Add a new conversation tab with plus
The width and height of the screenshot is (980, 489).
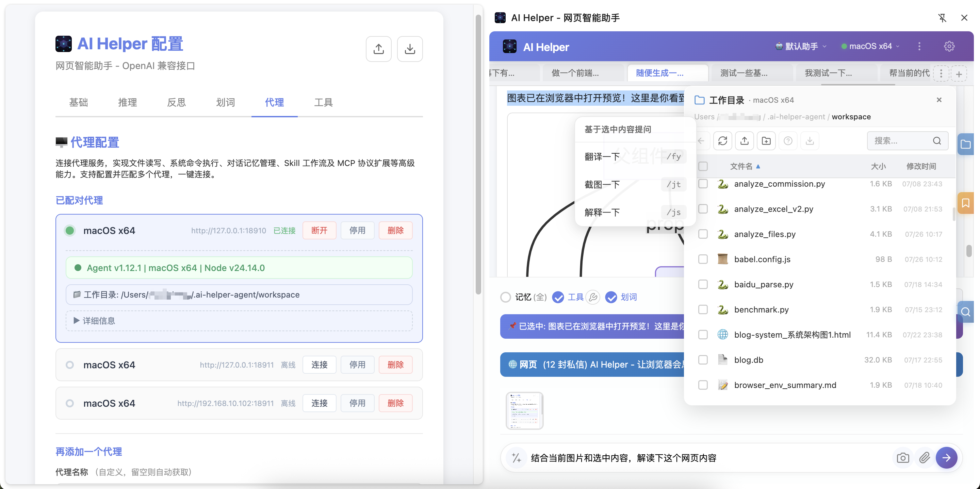coord(959,74)
